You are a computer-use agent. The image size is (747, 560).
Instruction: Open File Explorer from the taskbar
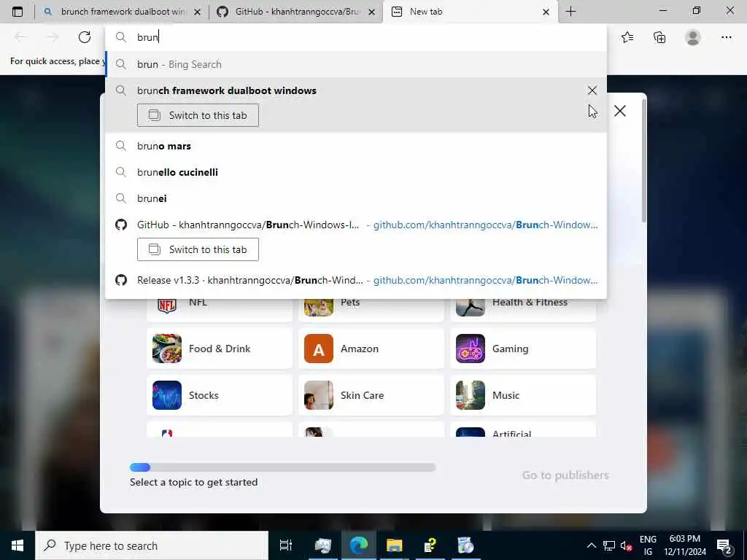coord(395,545)
